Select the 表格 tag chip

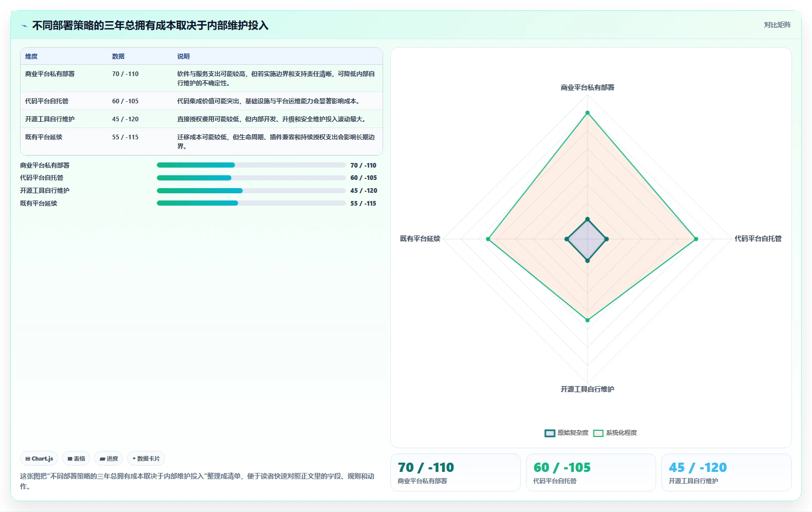pos(76,459)
